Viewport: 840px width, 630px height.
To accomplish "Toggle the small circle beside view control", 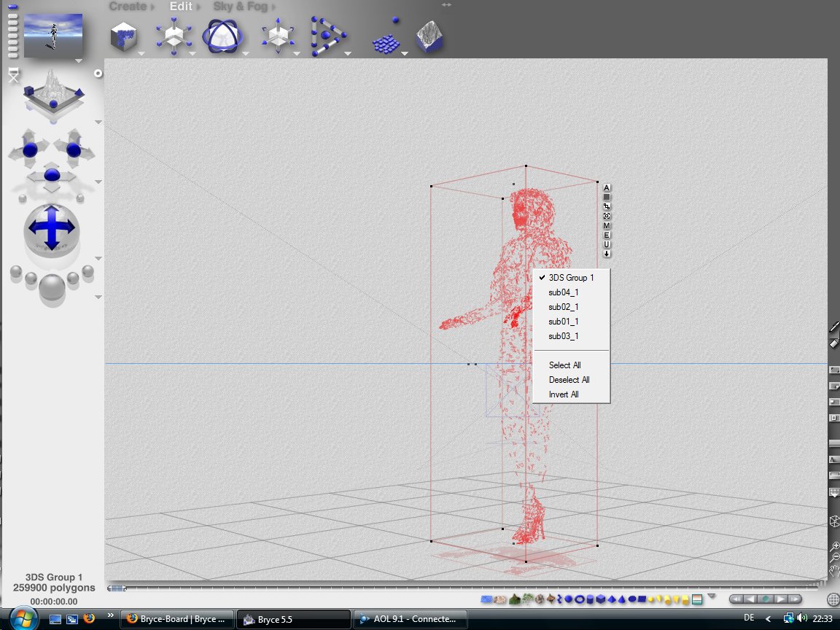I will [x=98, y=73].
